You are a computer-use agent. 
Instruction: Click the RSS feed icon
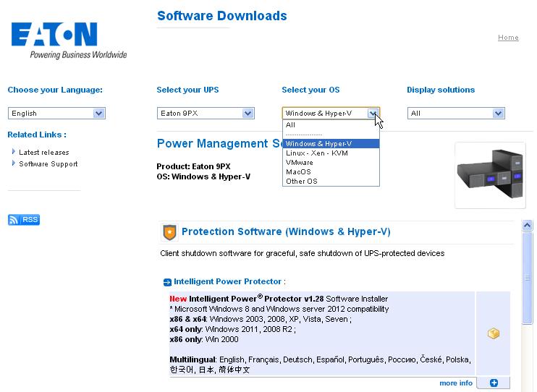pos(24,220)
